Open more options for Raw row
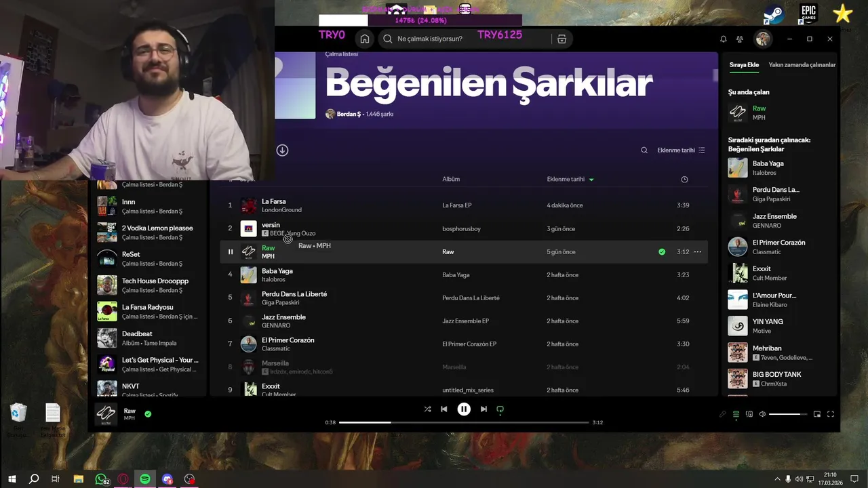This screenshot has width=868, height=488. [x=697, y=252]
